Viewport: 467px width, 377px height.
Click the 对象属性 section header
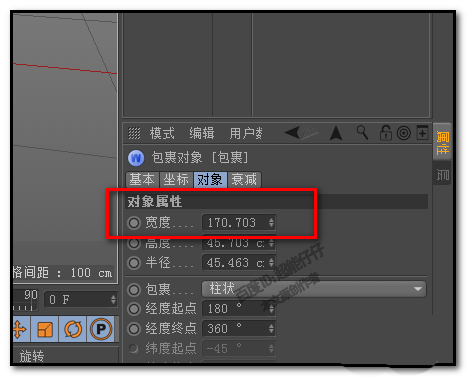(277, 202)
